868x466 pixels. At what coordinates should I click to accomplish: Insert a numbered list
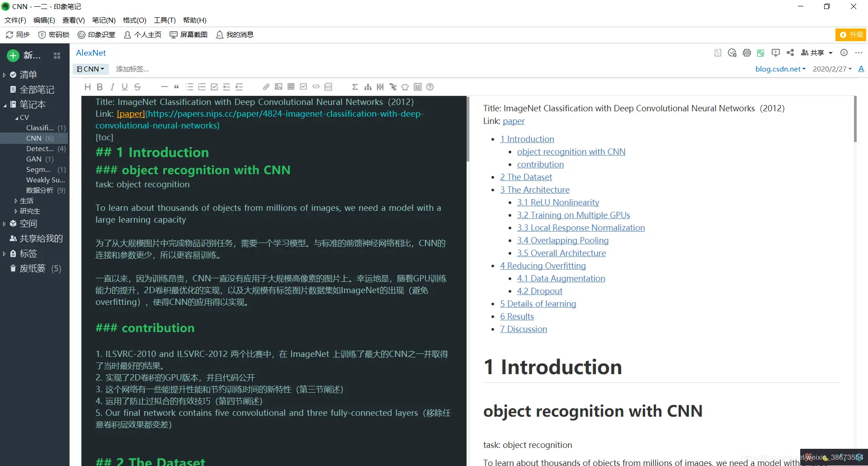[x=202, y=87]
